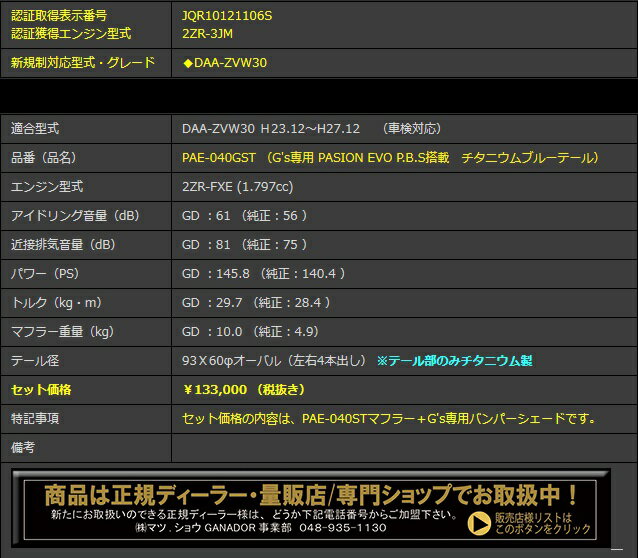
Task: Click the 2ZR-FXE (1.797cc) engine value
Action: 236,187
